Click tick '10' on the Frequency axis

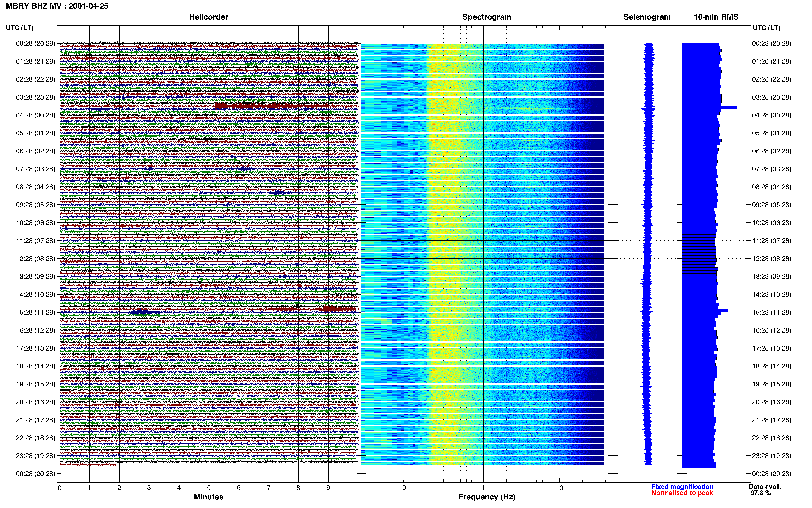point(559,488)
